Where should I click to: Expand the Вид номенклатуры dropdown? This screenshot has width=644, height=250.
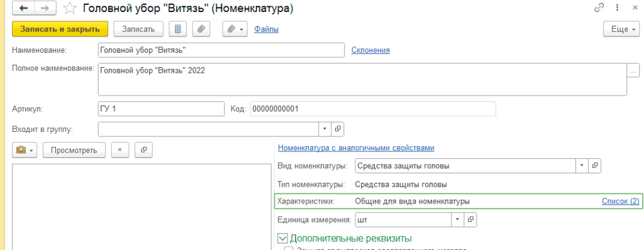[x=582, y=166]
